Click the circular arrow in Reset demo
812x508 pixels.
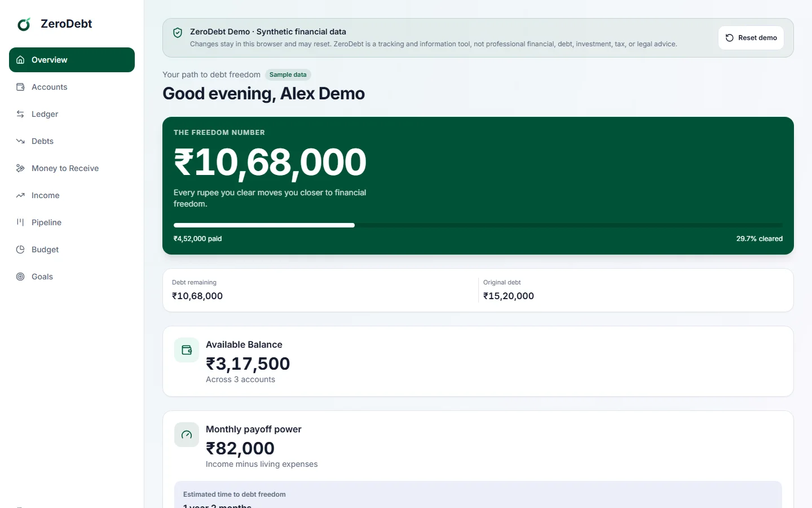click(x=730, y=38)
